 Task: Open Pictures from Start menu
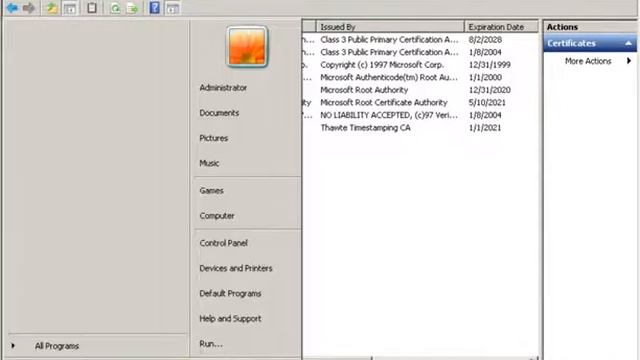pyautogui.click(x=213, y=138)
